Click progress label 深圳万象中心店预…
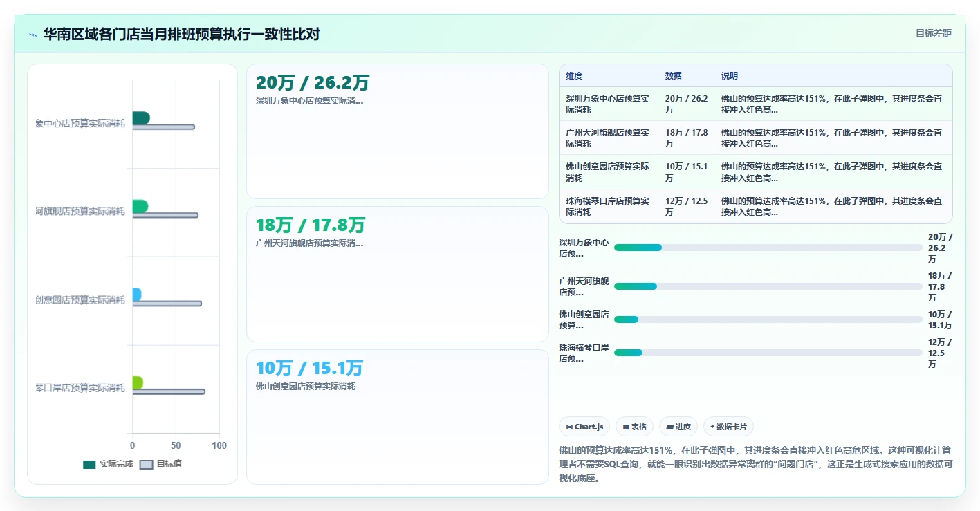Viewport: 980px width, 511px height. point(584,248)
